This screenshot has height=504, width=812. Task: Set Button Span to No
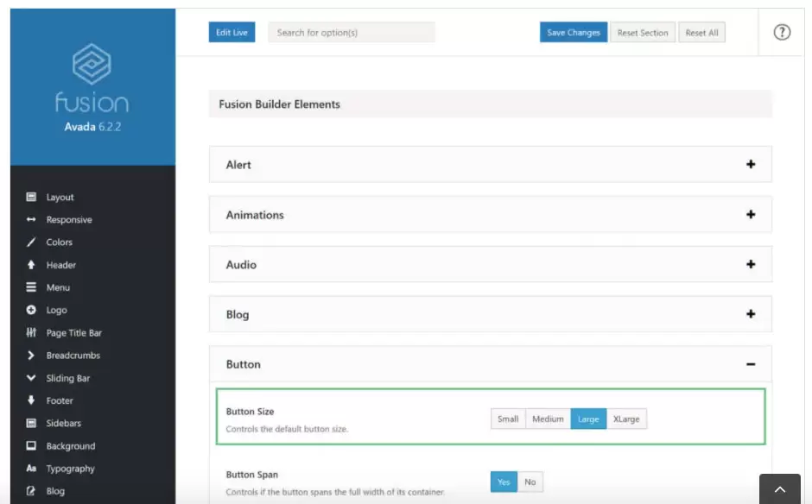[x=530, y=482]
